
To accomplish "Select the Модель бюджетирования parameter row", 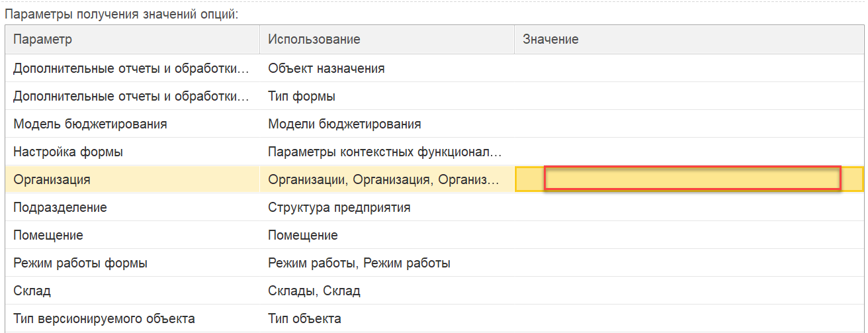I will pos(434,124).
